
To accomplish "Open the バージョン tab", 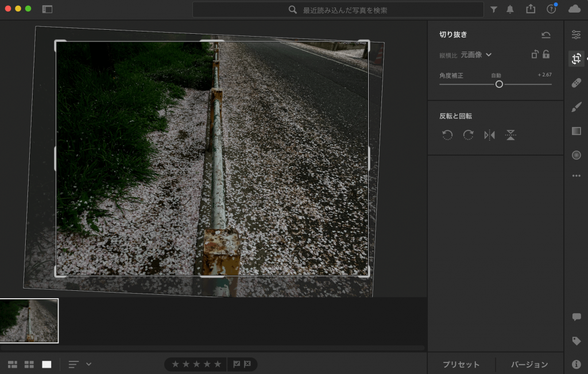I will (529, 364).
